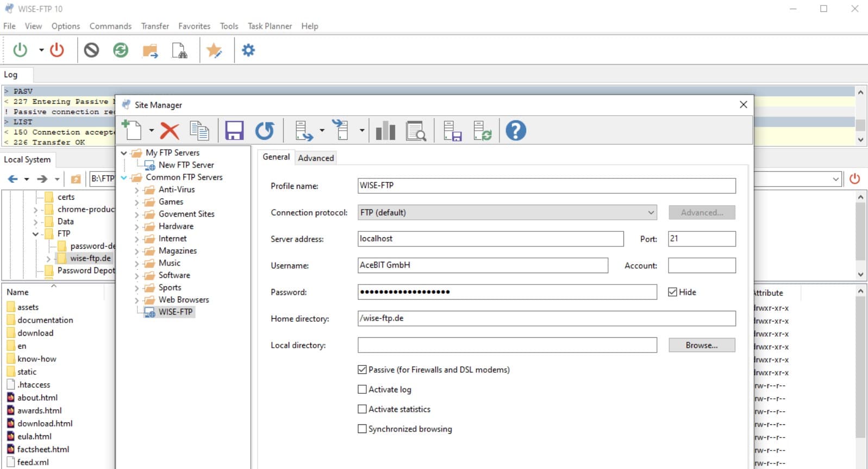Select New FTP Server in tree
Screen dimensions: 868x469
click(186, 165)
